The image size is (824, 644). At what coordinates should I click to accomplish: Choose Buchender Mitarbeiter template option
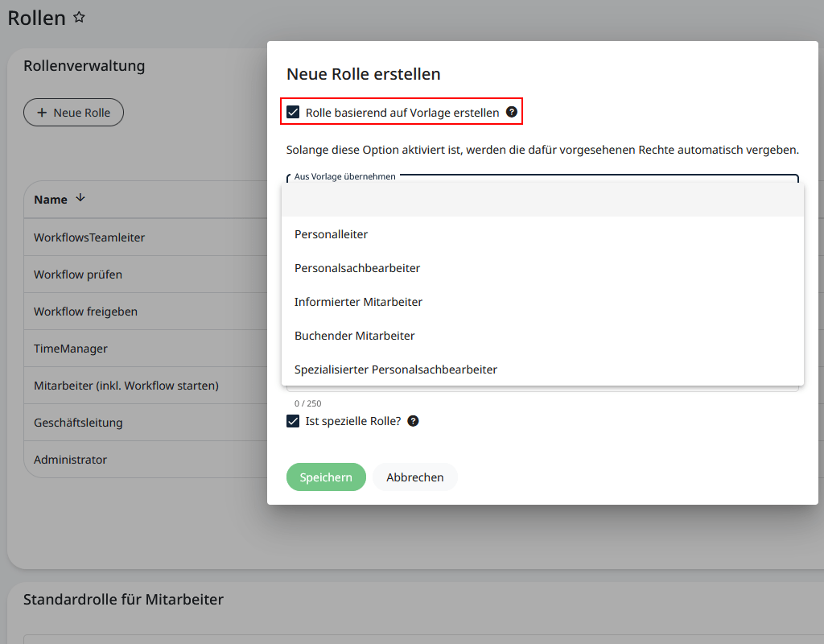pos(353,335)
